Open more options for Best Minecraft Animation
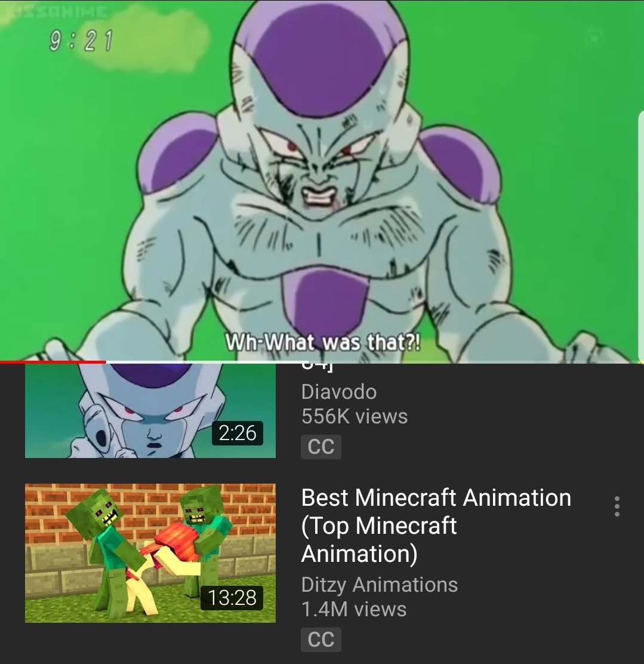This screenshot has width=644, height=664. click(x=617, y=506)
